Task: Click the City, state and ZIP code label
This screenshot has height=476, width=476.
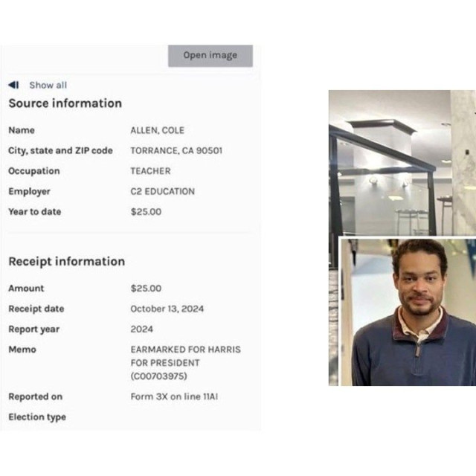Action: click(x=60, y=150)
